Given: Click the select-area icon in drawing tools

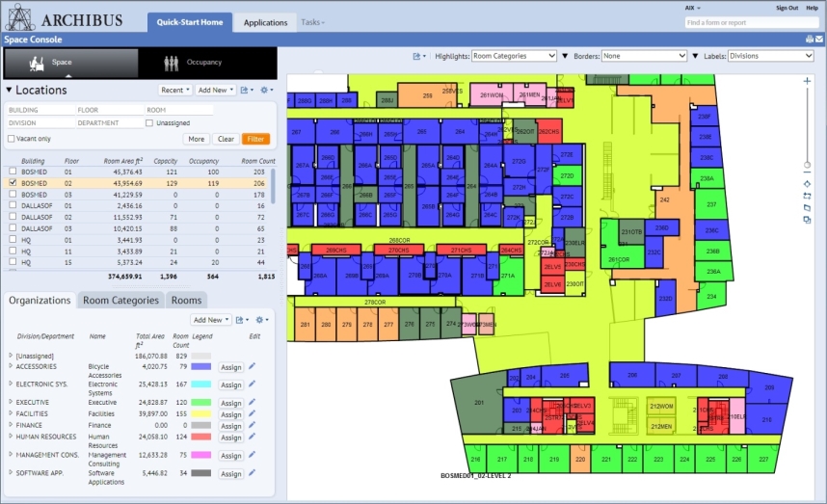Looking at the screenshot, I should [x=807, y=208].
